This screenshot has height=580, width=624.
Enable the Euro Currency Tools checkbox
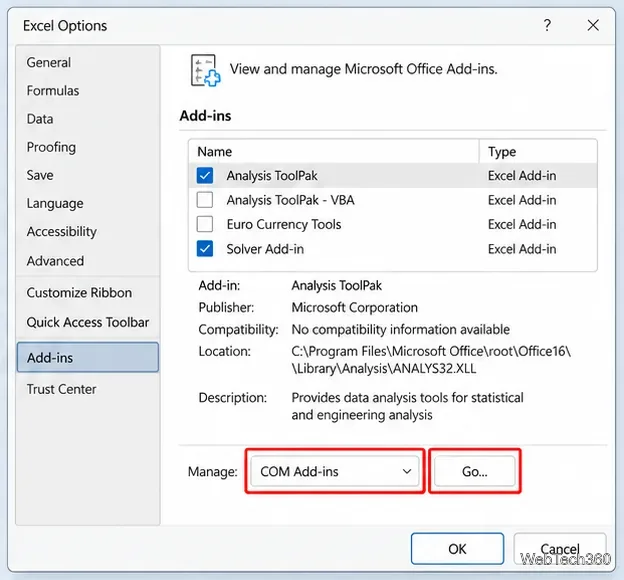coord(205,224)
